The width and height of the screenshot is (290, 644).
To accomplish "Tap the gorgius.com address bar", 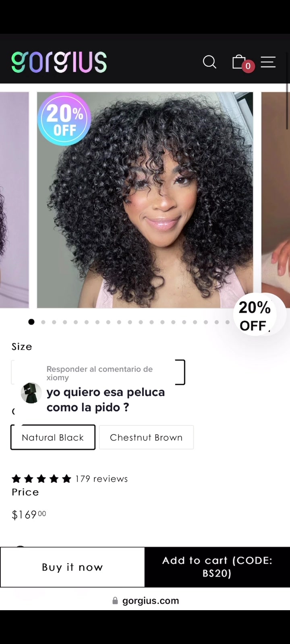I will [145, 601].
